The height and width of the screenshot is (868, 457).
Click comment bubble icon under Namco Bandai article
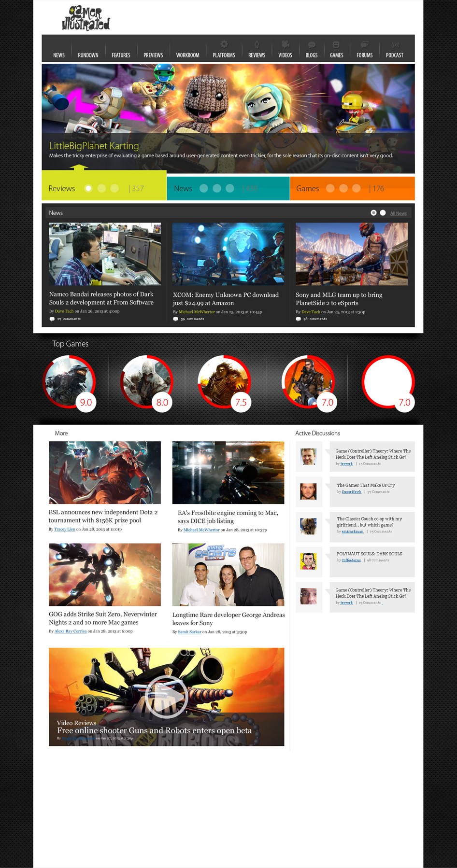[52, 319]
